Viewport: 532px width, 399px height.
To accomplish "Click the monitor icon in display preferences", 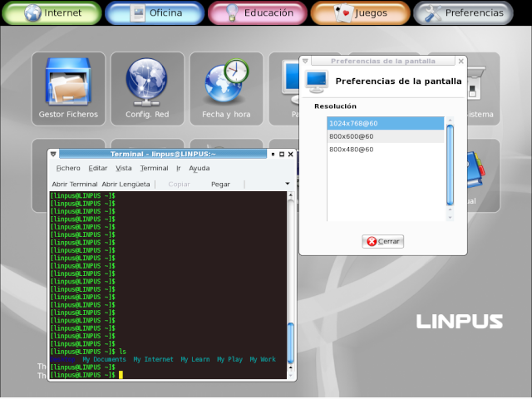I will coord(316,81).
